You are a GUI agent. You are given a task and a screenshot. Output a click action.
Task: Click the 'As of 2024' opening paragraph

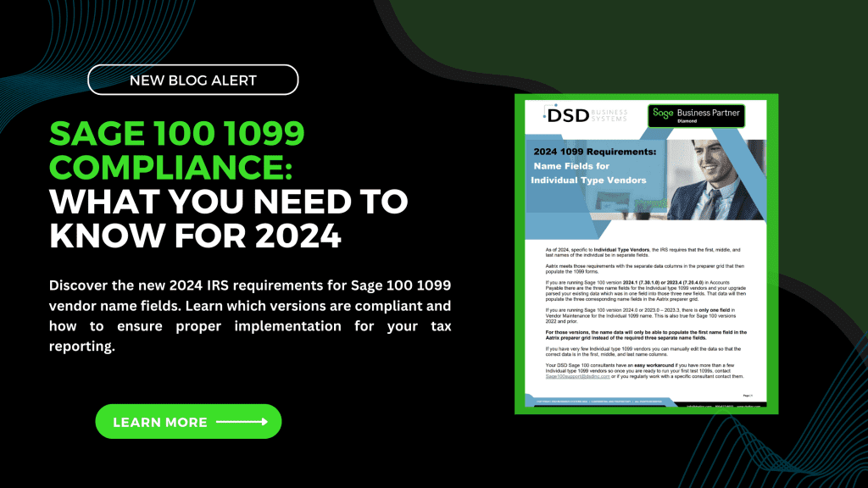pos(641,252)
